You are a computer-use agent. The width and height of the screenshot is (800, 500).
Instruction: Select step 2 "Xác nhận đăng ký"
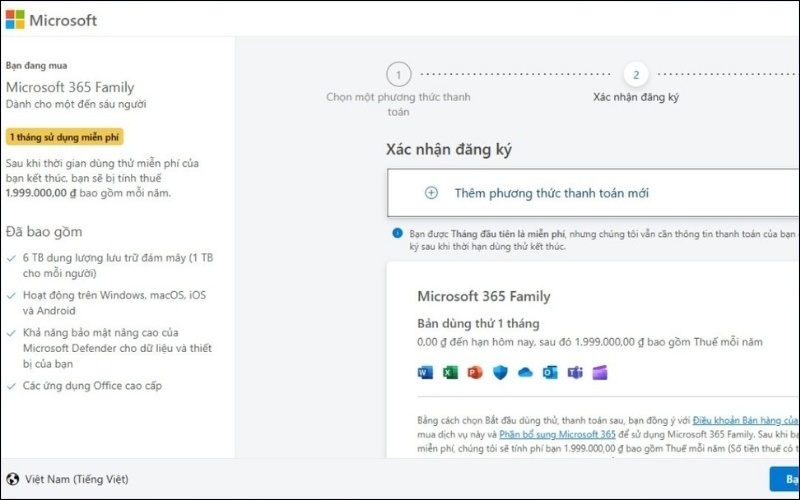(636, 75)
